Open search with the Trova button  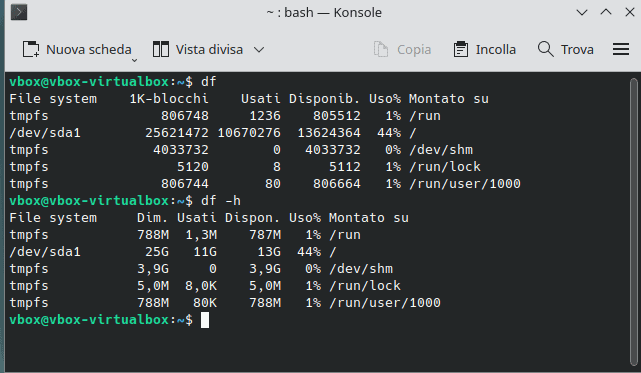coord(566,49)
